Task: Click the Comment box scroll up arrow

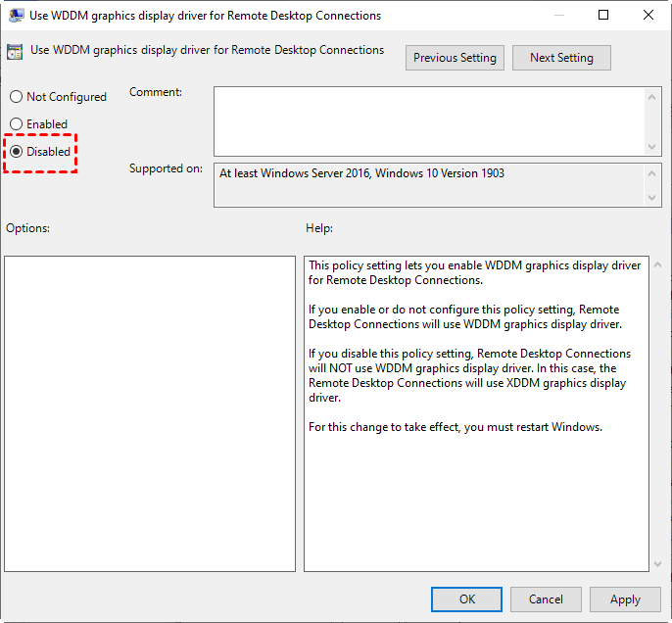Action: click(651, 97)
